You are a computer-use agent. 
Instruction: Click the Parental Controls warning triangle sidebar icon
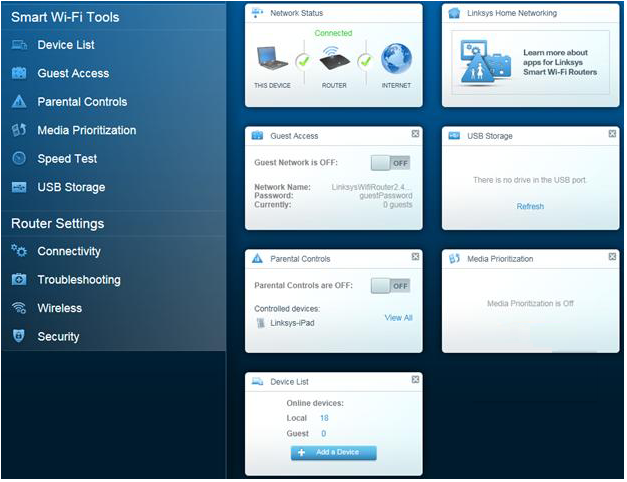point(19,102)
